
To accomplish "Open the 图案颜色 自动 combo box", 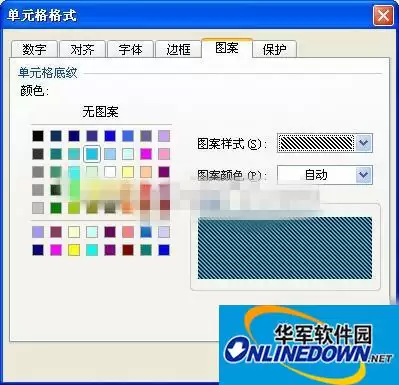I will tap(325, 175).
